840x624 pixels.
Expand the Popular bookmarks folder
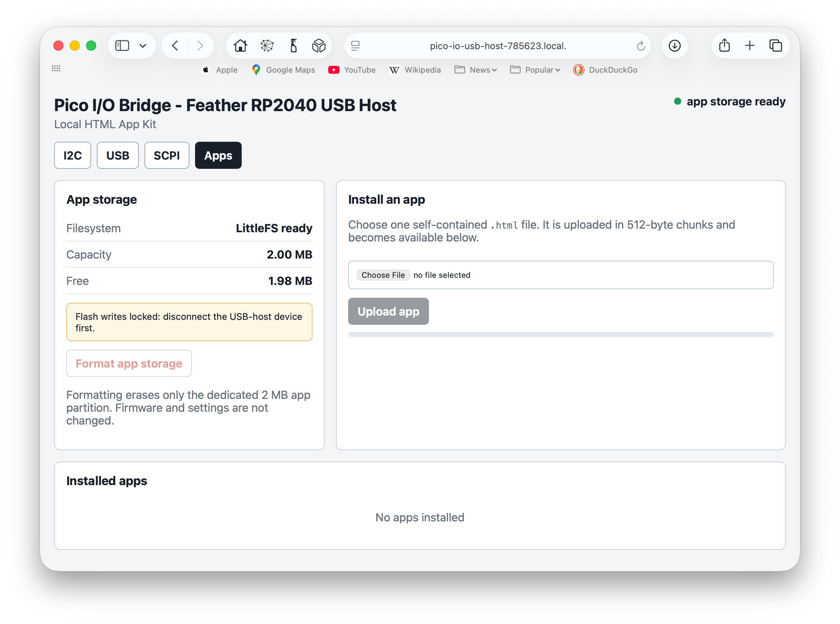click(x=535, y=70)
